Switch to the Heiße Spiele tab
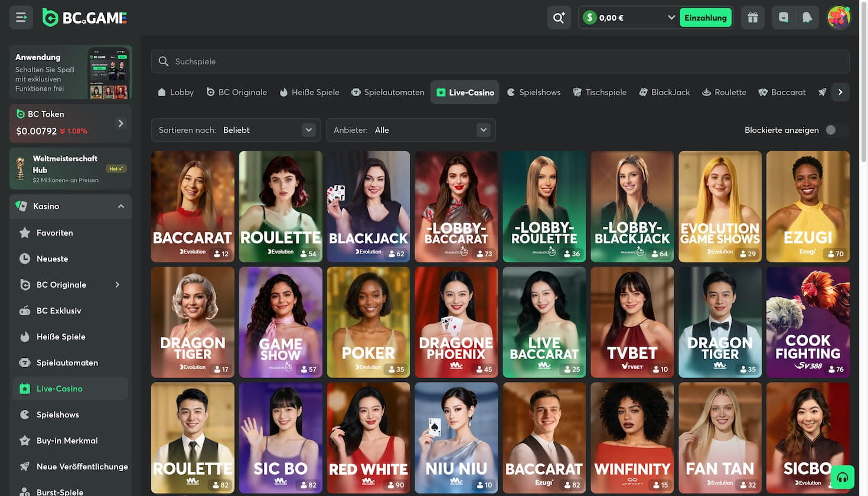 (309, 92)
